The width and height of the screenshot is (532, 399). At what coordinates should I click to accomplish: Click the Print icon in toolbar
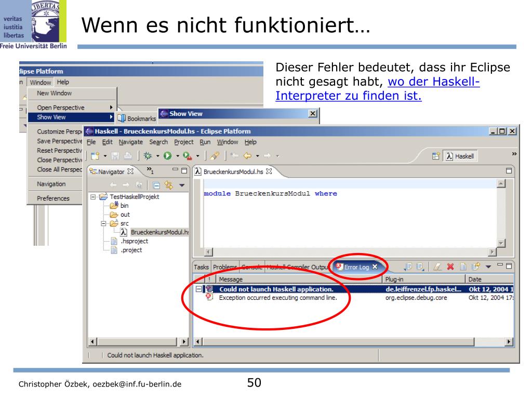tap(128, 156)
